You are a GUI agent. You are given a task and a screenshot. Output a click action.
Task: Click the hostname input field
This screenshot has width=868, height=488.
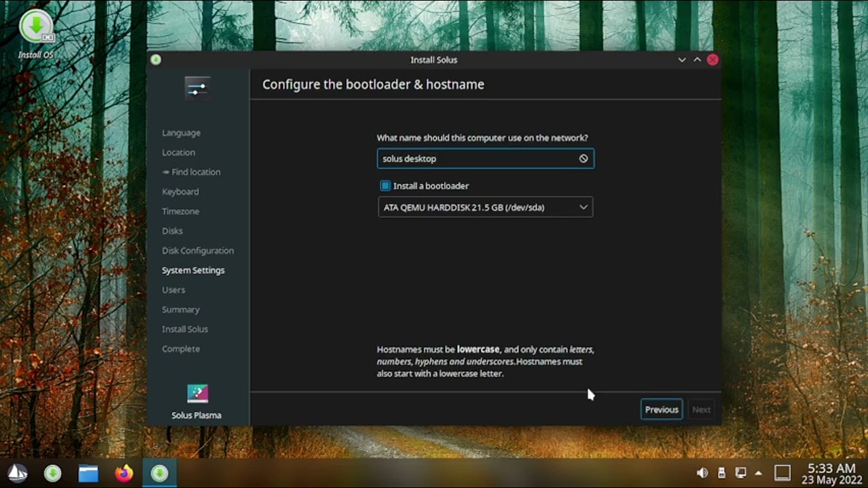click(x=486, y=159)
